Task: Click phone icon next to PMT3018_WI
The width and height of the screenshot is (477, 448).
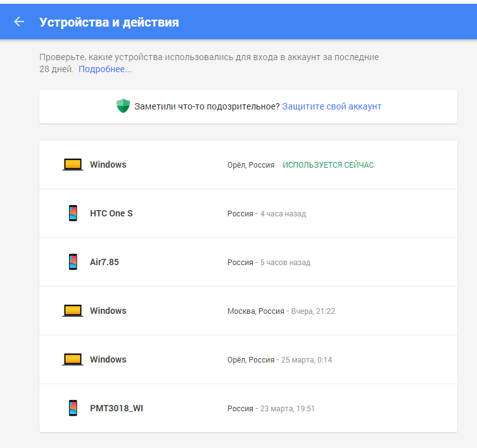Action: [73, 408]
